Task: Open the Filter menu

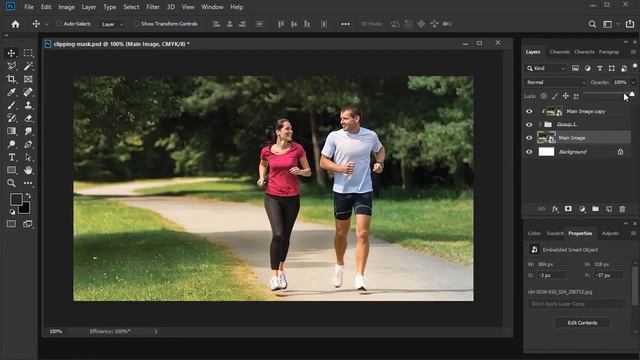Action: 153,7
